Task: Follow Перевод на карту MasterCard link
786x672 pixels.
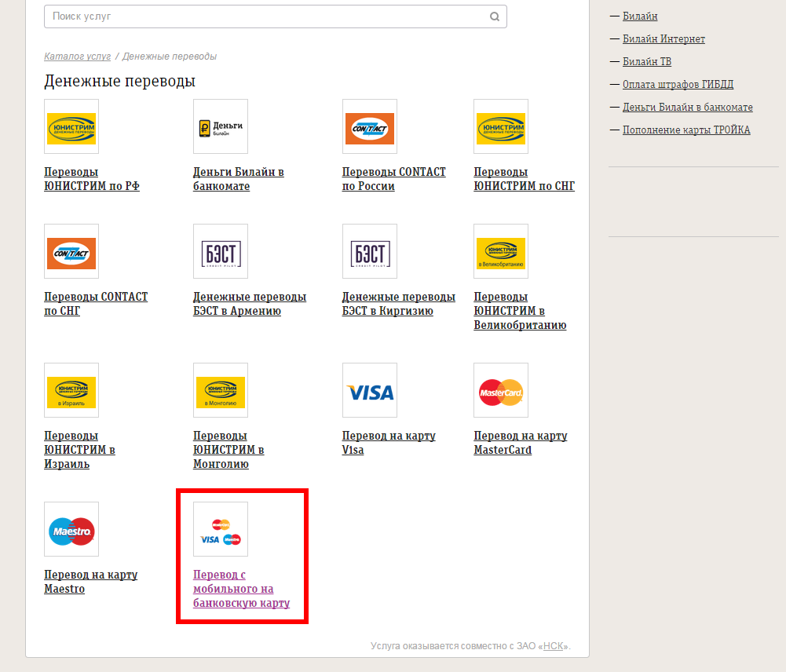Action: point(521,443)
